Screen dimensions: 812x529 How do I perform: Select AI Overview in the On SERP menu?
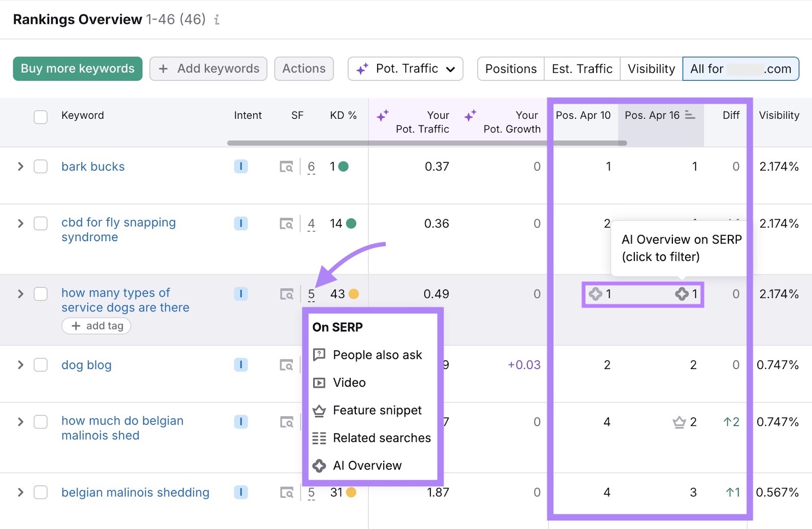[x=366, y=466]
